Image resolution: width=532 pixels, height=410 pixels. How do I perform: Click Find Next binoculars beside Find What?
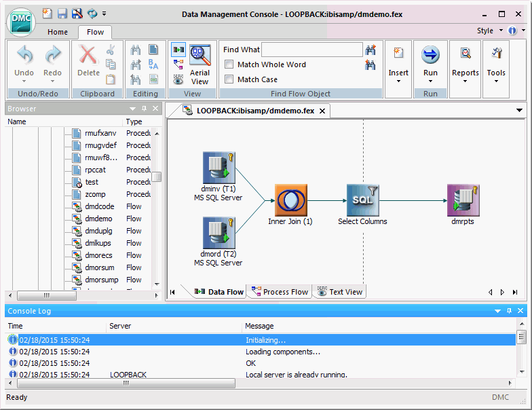pos(370,50)
